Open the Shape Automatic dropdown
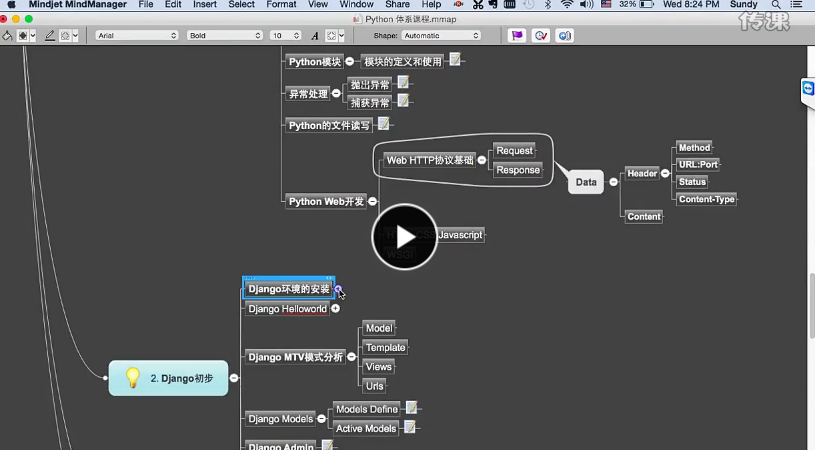 441,36
